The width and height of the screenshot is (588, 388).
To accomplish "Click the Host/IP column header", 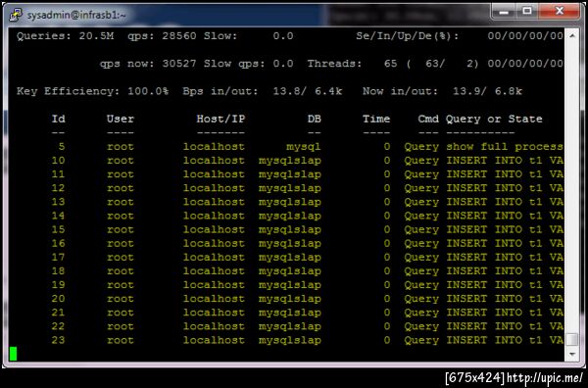I will [x=220, y=120].
